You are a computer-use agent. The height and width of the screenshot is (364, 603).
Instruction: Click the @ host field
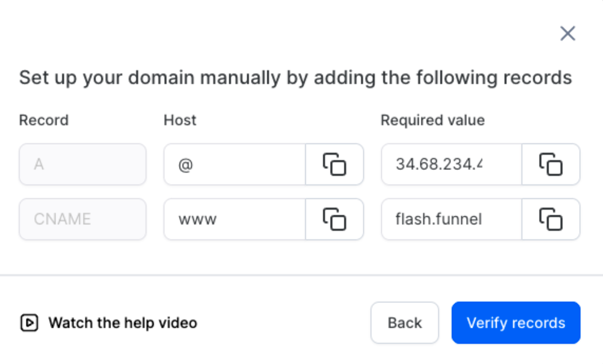(235, 164)
